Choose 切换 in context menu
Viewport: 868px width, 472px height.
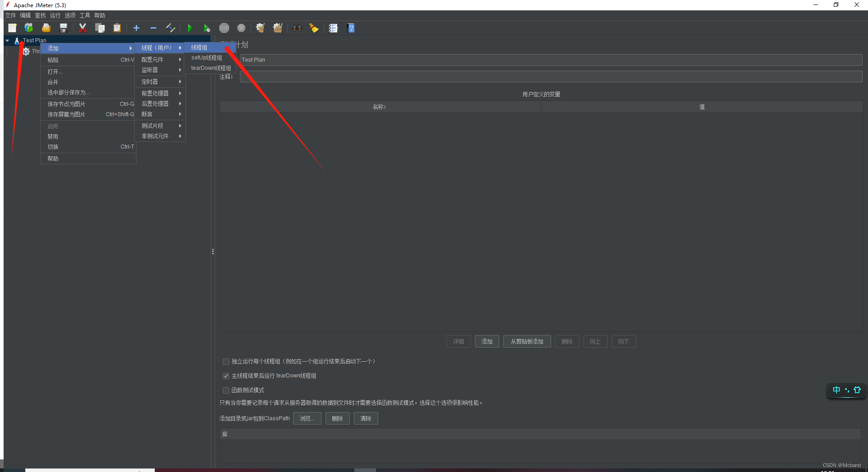tap(88, 147)
